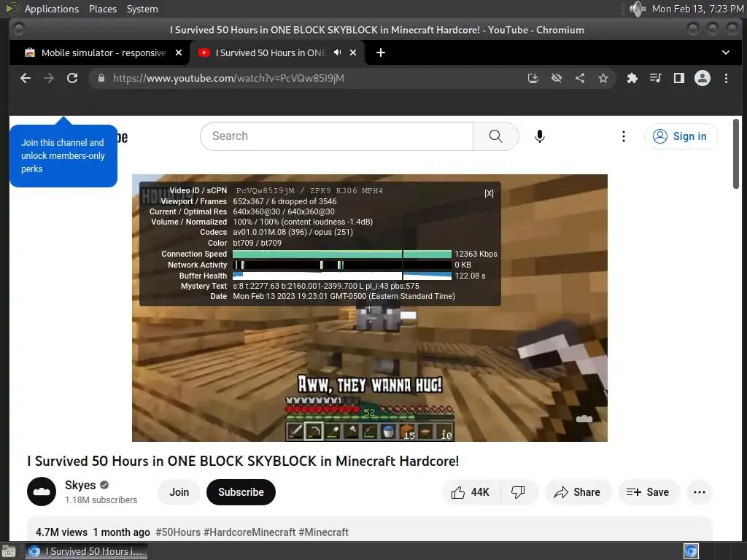Open the Places menu

tap(103, 9)
